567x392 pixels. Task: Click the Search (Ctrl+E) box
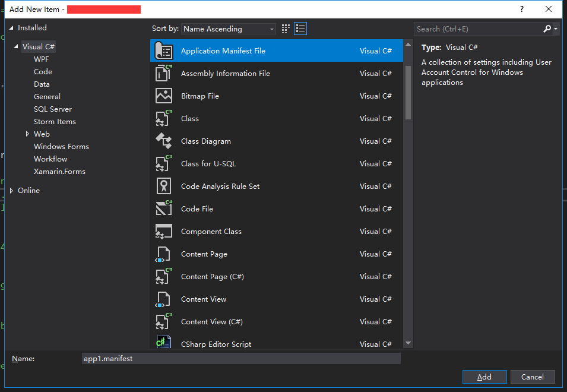pyautogui.click(x=478, y=29)
